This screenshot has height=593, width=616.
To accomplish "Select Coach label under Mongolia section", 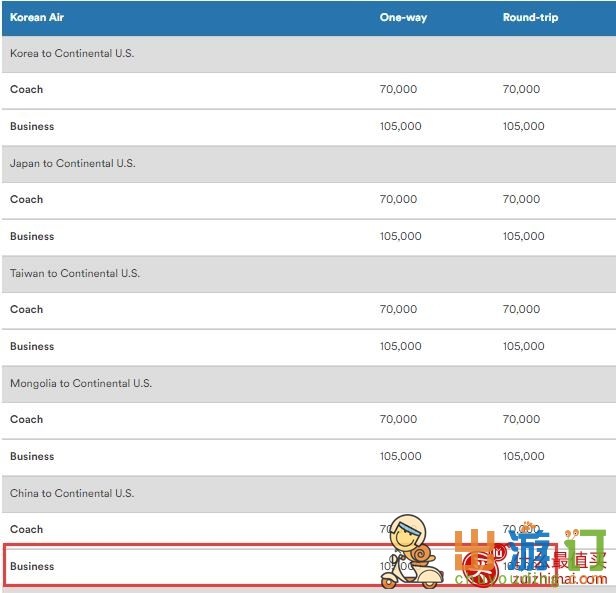I will (26, 419).
